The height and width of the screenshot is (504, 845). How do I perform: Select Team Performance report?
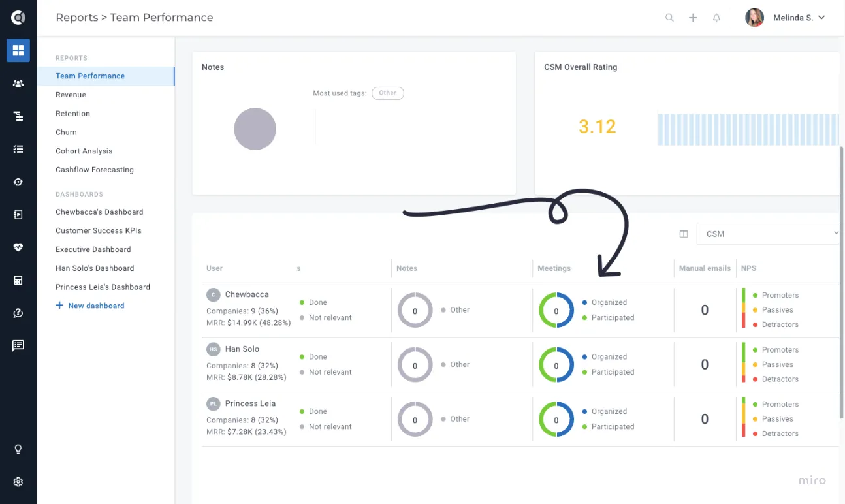[x=106, y=76]
